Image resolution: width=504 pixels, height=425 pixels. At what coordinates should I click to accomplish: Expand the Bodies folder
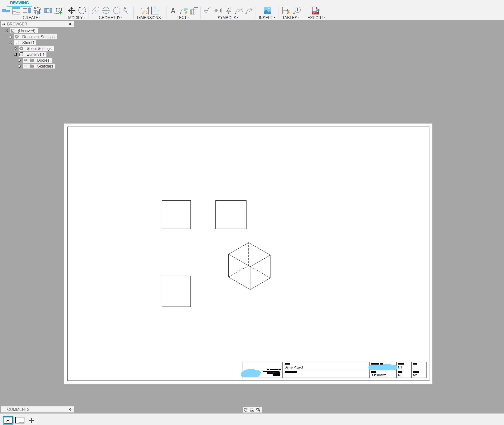pos(20,60)
